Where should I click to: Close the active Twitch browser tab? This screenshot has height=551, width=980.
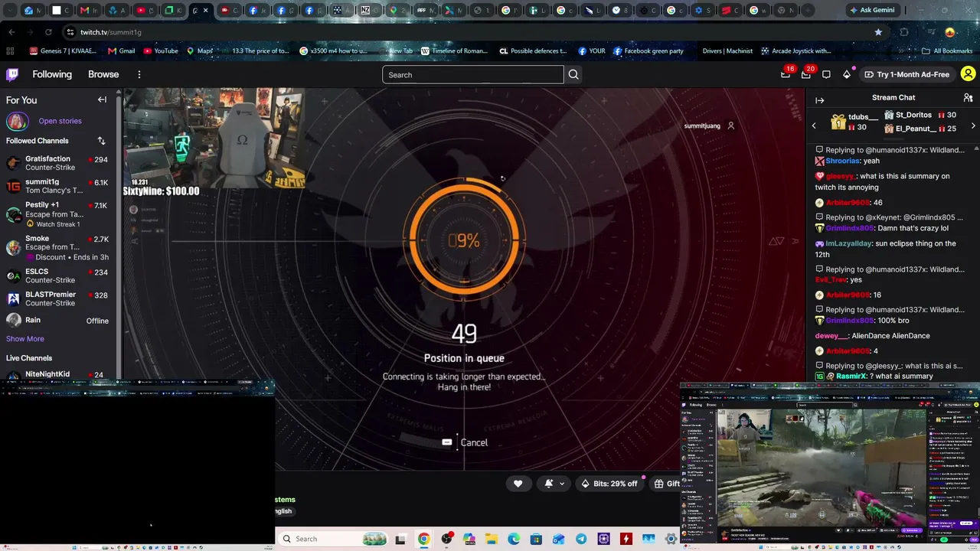(205, 11)
